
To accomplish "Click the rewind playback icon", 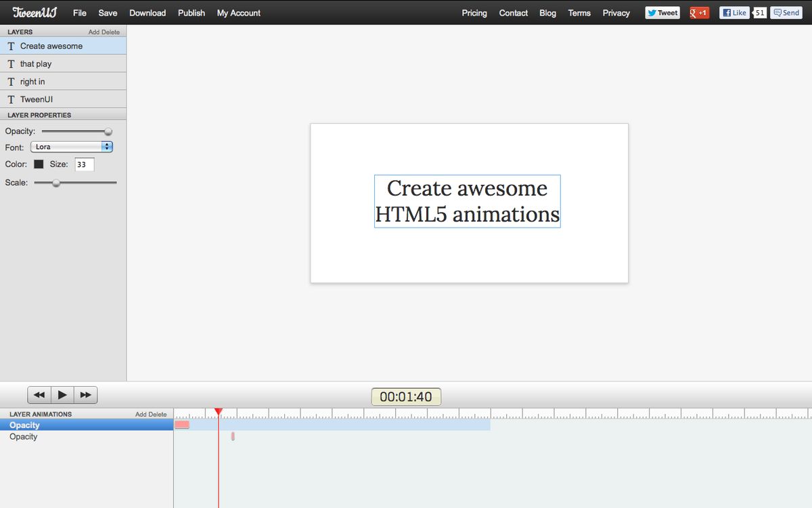I will click(x=39, y=394).
